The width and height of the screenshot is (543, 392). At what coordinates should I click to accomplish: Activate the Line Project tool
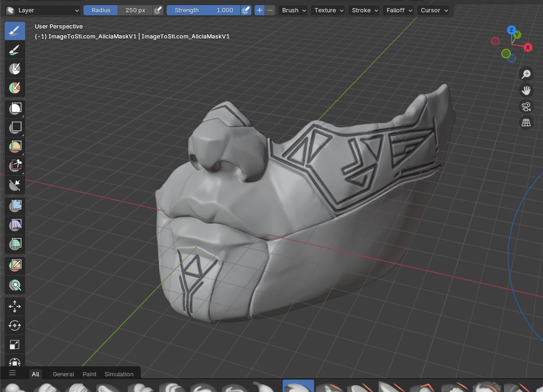tap(15, 185)
